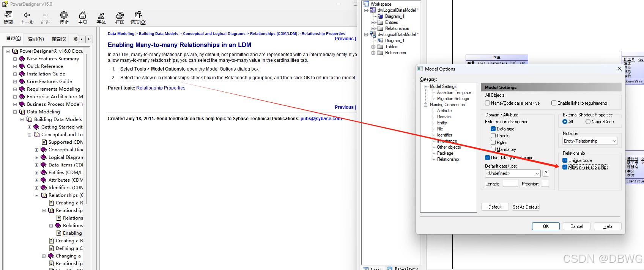
Task: Select Assertion Template category
Action: coord(454,93)
